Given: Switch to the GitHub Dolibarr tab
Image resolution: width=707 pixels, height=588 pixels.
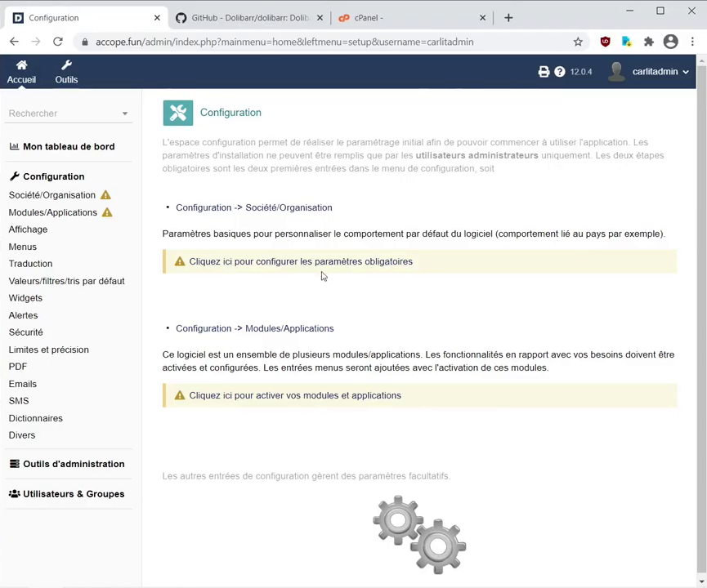Looking at the screenshot, I should pyautogui.click(x=249, y=18).
